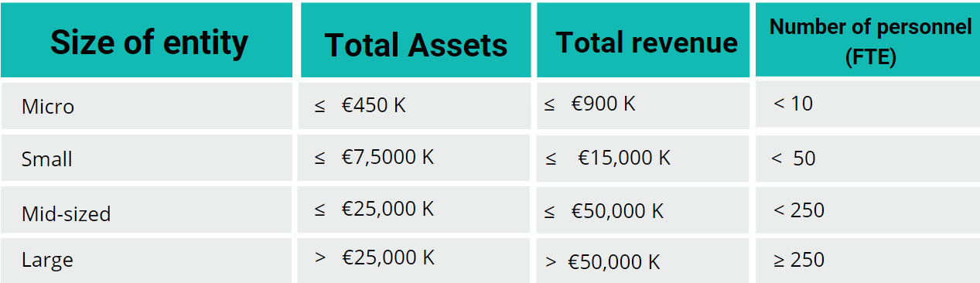
Task: Click the '≤ €450 K' assets cell
Action: point(416,105)
